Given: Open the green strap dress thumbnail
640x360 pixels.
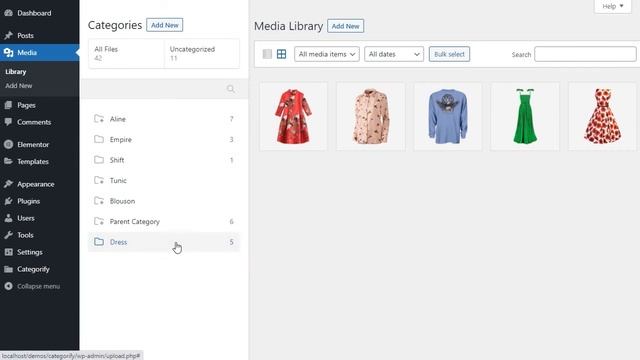Looking at the screenshot, I should [525, 116].
